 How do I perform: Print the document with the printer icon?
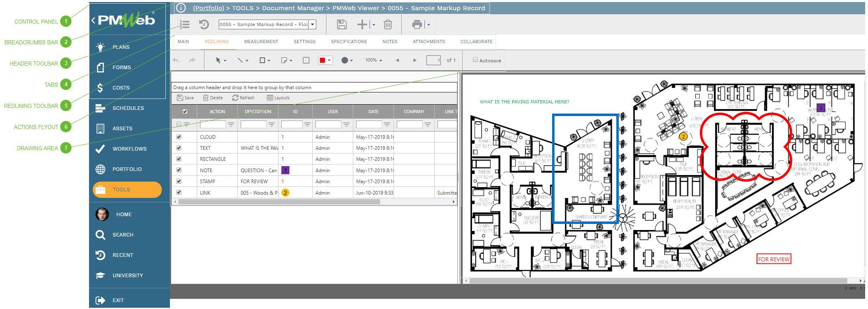tap(417, 24)
